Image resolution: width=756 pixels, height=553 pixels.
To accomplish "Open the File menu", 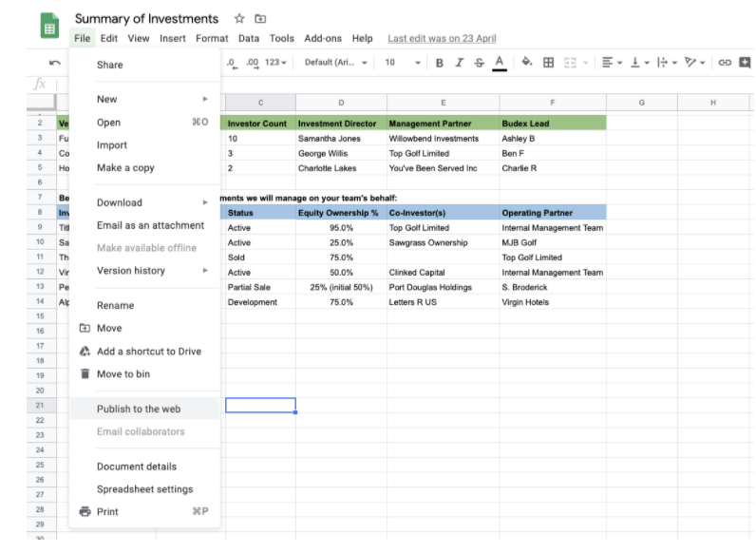I will coord(82,39).
